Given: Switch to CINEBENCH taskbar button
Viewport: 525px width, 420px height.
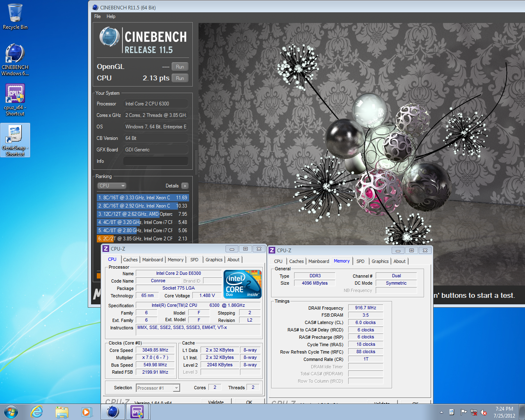Looking at the screenshot, I should [113, 412].
